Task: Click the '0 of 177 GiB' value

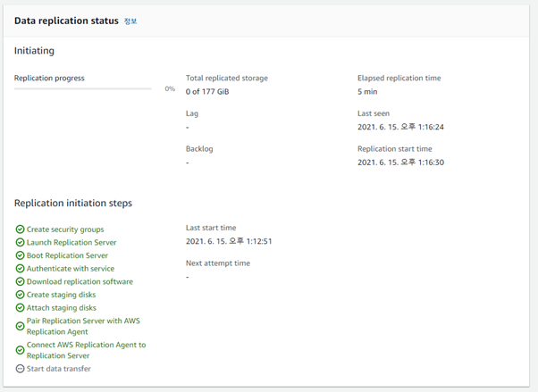Action: (x=207, y=92)
